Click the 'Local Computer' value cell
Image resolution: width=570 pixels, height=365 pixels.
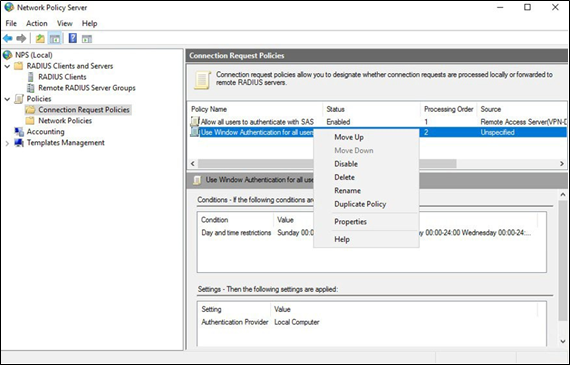[297, 322]
